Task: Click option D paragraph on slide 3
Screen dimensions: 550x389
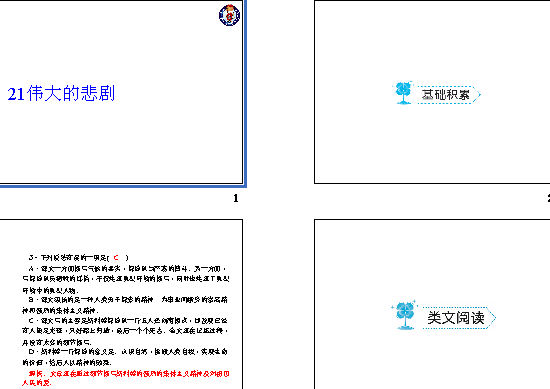Action: pyautogui.click(x=125, y=357)
